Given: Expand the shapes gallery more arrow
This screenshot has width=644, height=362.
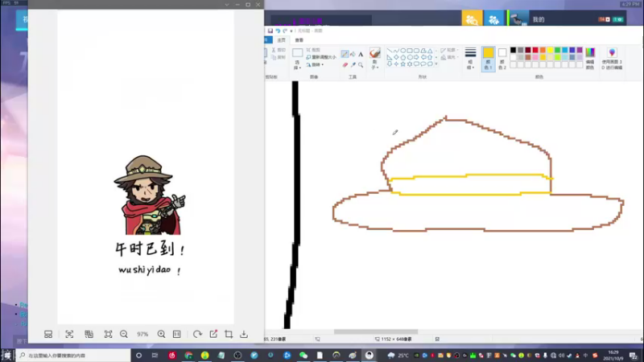Looking at the screenshot, I should coord(436,64).
